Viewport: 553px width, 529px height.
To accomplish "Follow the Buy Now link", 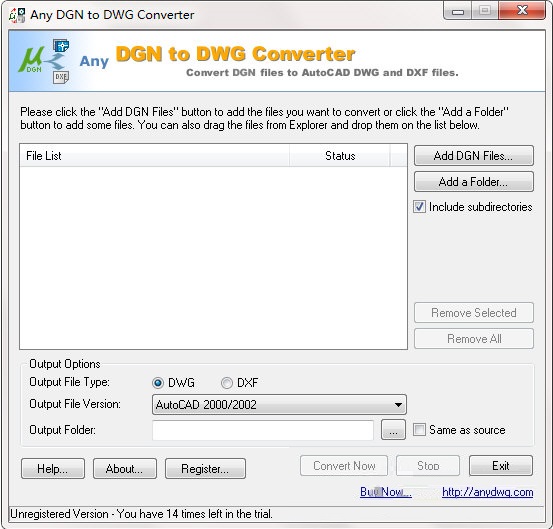I will point(386,492).
